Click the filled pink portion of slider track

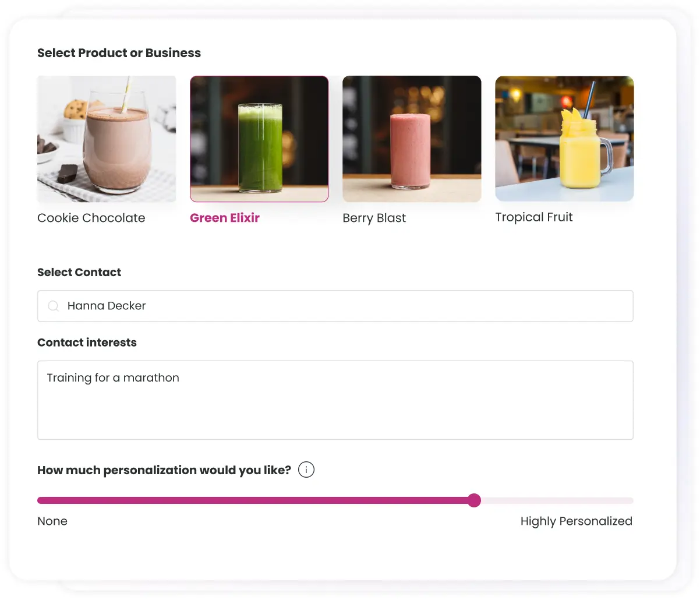[x=255, y=500]
